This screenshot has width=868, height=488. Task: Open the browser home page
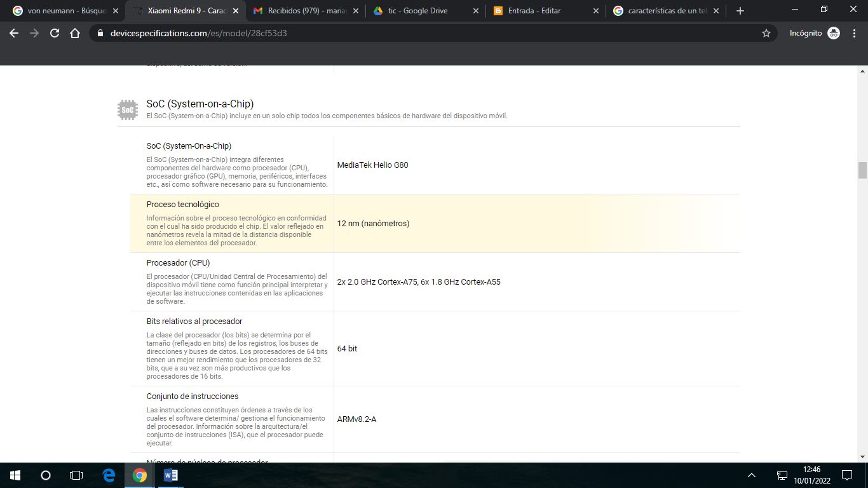[75, 33]
